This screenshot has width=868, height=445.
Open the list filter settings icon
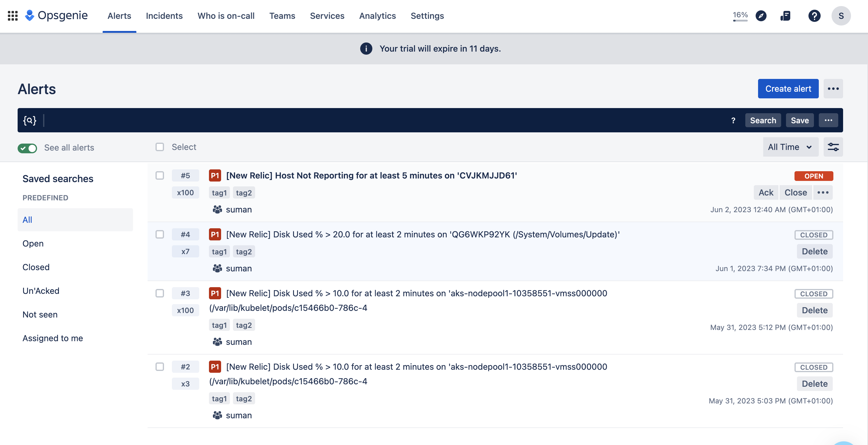(833, 147)
